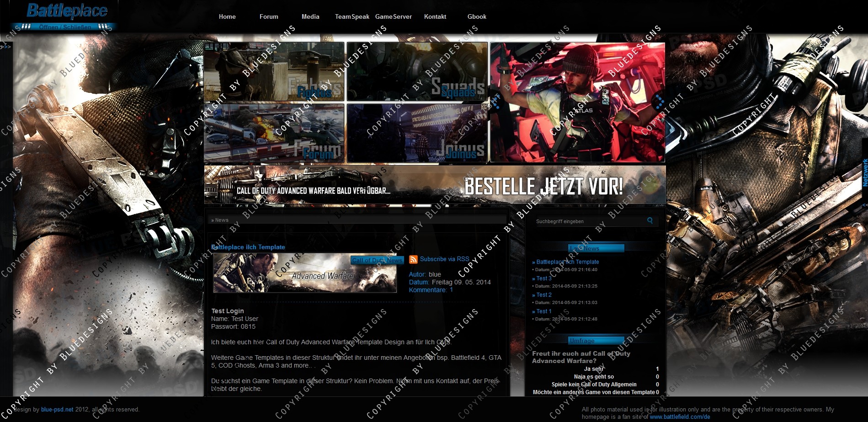Open the Kontakt menu item
This screenshot has width=868, height=422.
point(435,16)
